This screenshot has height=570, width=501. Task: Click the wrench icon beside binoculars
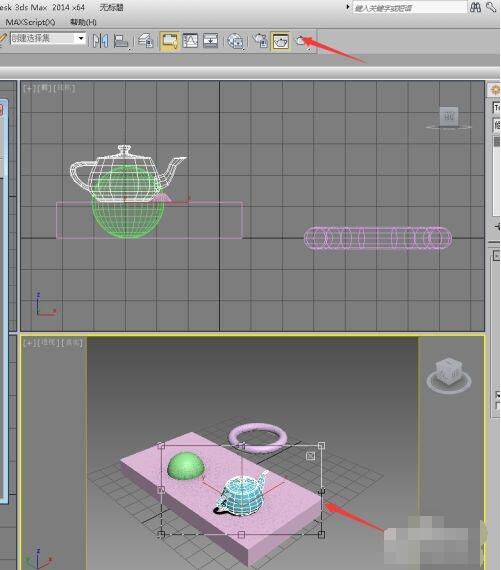[491, 7]
